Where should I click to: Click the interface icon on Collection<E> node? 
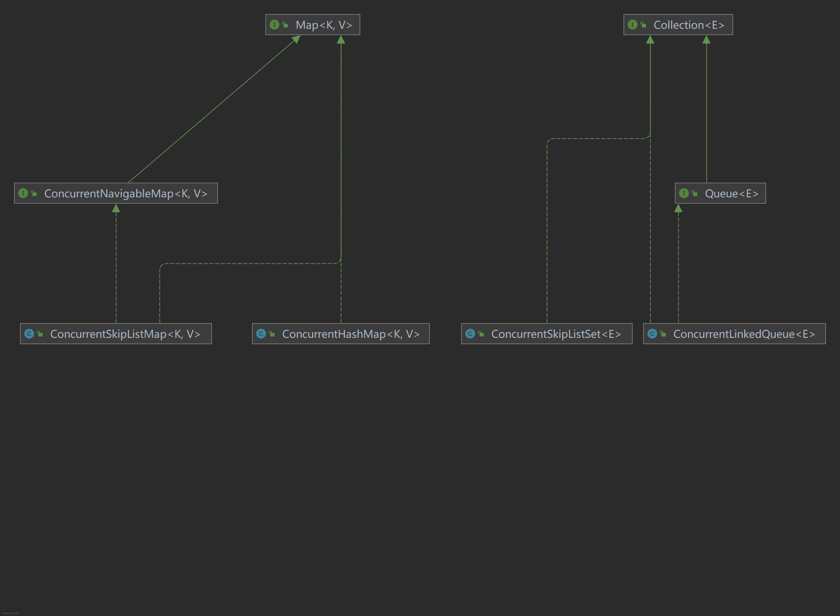point(633,25)
